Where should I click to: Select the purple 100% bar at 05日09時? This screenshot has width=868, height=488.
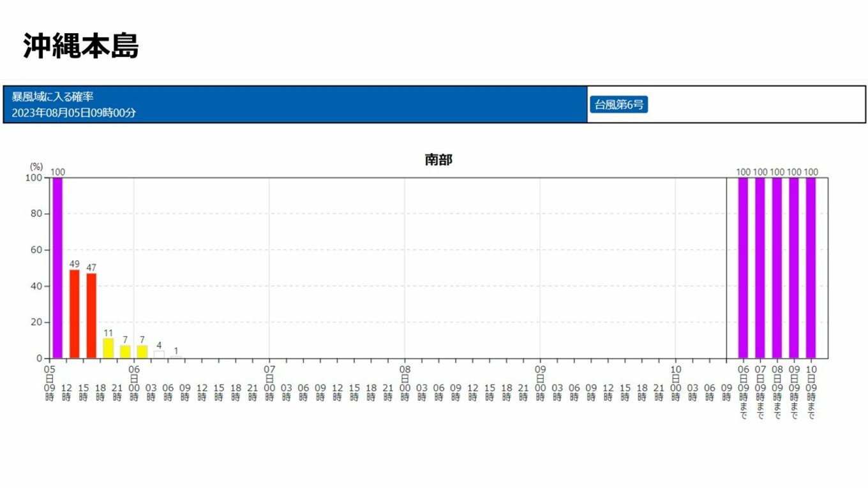tap(57, 268)
